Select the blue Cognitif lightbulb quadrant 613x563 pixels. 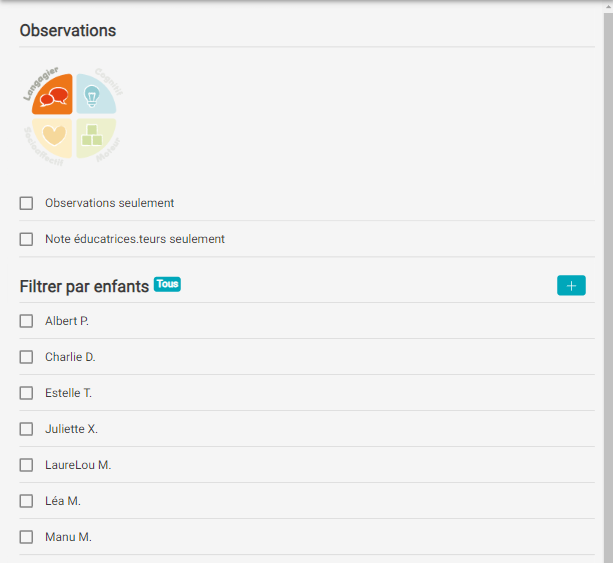point(96,94)
